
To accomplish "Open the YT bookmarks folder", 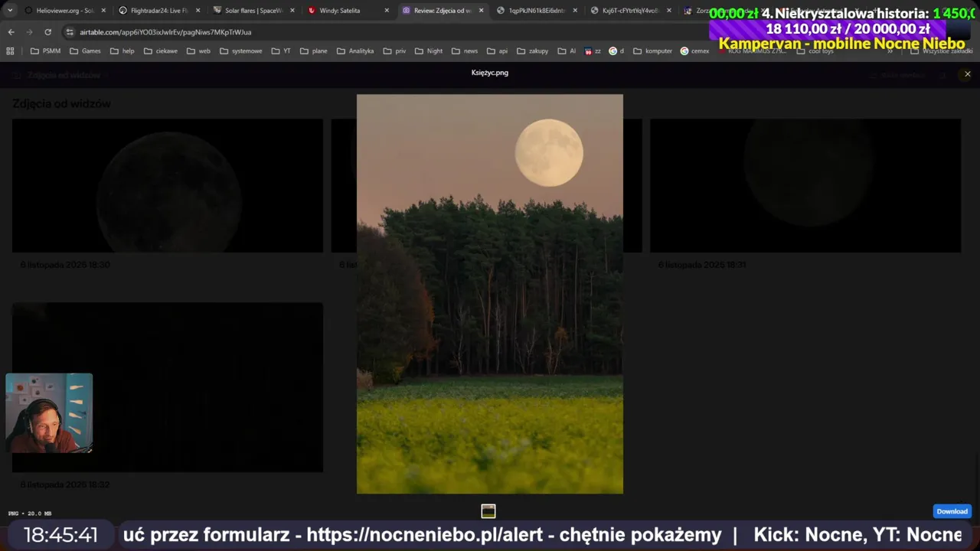I will (x=281, y=51).
